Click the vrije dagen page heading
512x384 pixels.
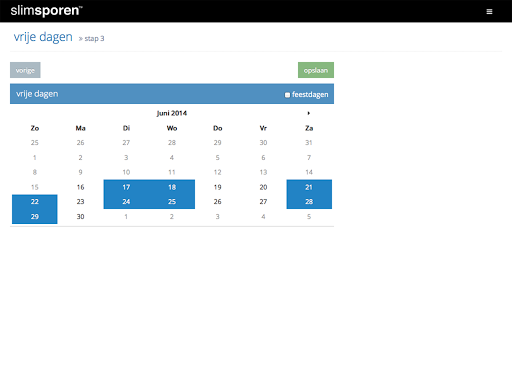tap(43, 37)
